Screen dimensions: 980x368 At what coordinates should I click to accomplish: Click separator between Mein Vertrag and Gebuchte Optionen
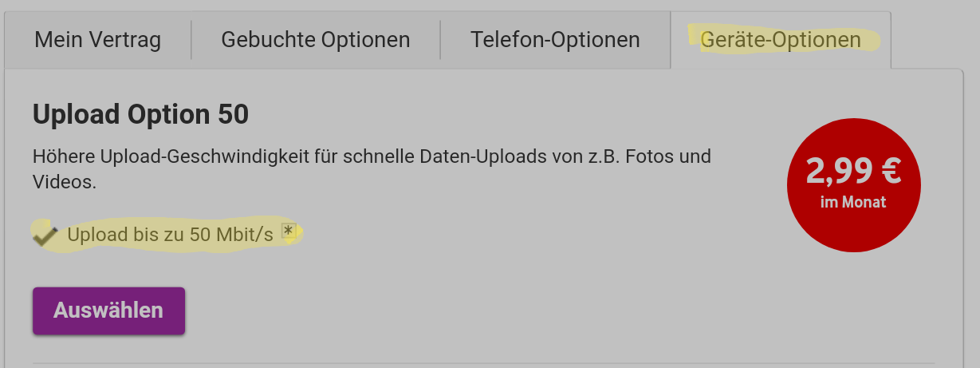(x=191, y=40)
